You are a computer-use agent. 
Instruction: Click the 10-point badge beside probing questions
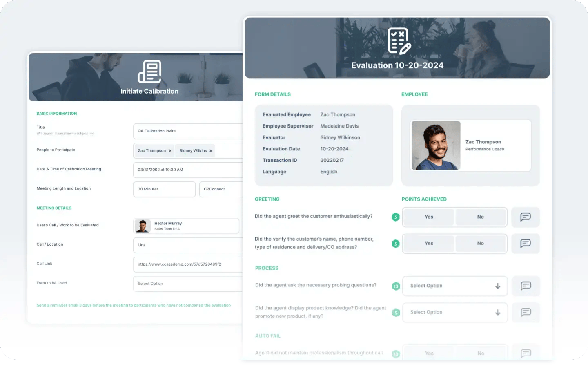pyautogui.click(x=396, y=286)
